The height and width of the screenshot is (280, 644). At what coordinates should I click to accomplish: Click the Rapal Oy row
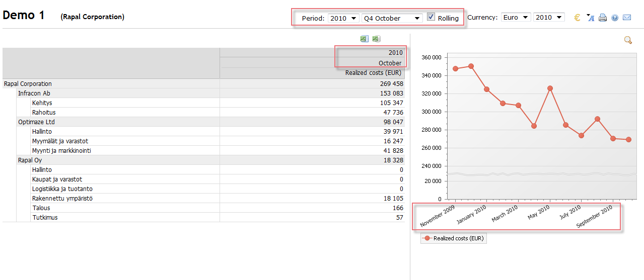click(x=30, y=160)
